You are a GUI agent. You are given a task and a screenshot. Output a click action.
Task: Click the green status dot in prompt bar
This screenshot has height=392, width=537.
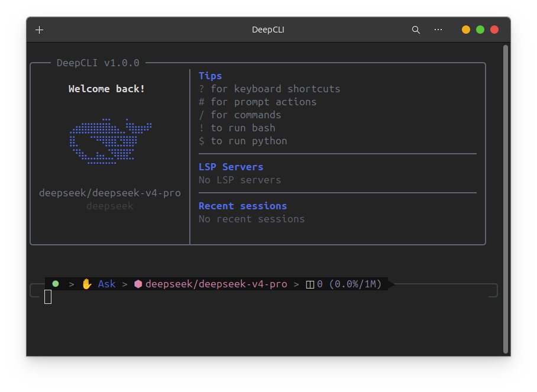[x=56, y=284]
